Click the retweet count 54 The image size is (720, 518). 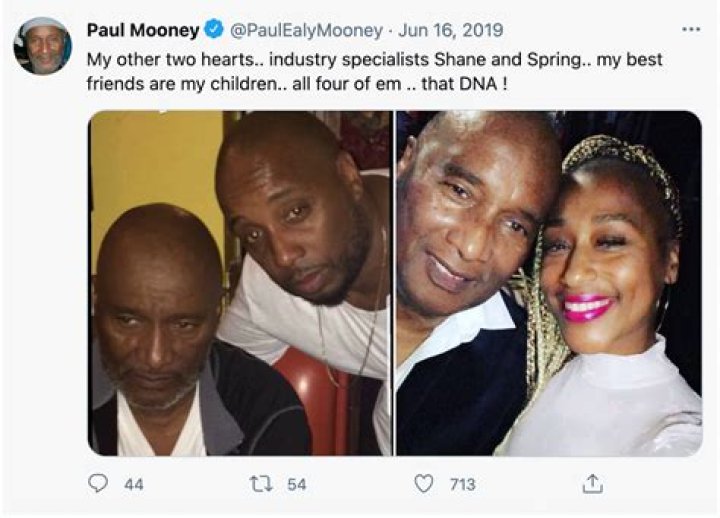296,485
